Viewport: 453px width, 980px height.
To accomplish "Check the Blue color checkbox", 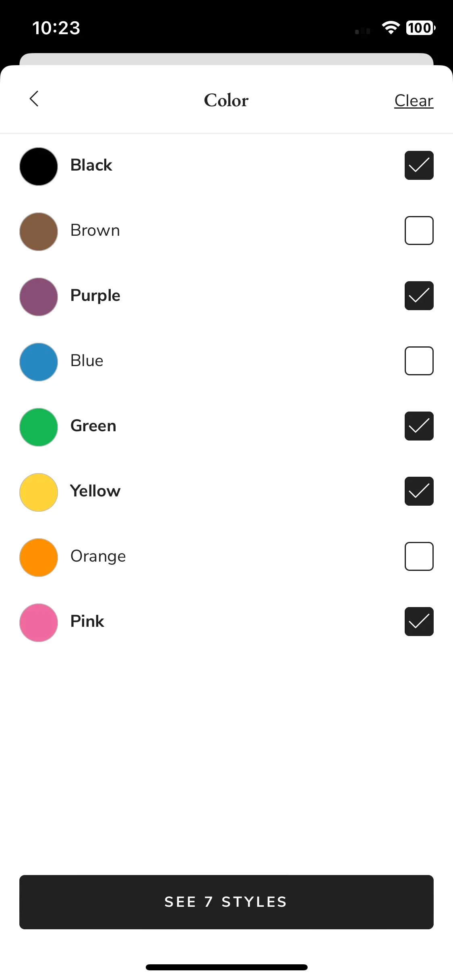I will [419, 361].
